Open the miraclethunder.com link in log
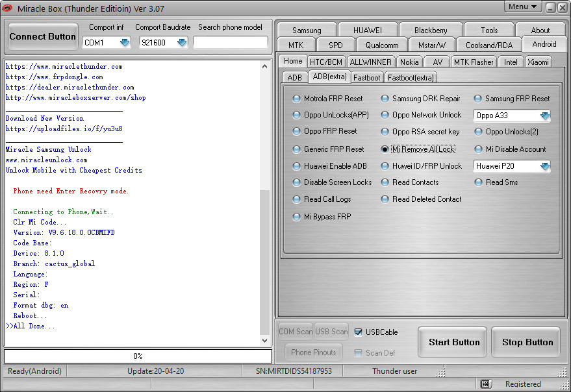This screenshot has width=571, height=392. point(64,66)
